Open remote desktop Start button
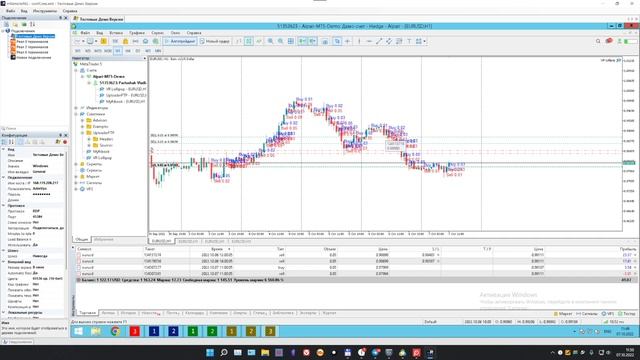 pos(78,331)
